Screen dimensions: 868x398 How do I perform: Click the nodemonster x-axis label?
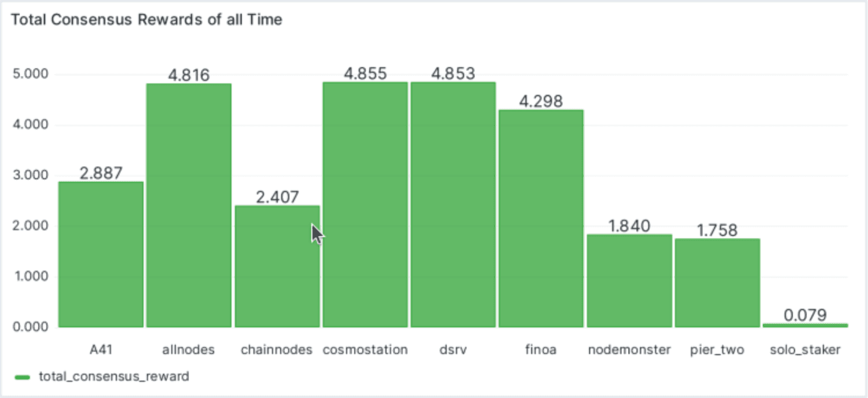(629, 350)
